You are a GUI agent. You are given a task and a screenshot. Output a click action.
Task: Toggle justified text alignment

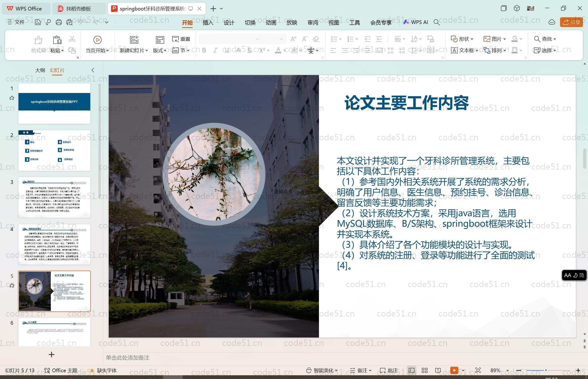[367, 51]
